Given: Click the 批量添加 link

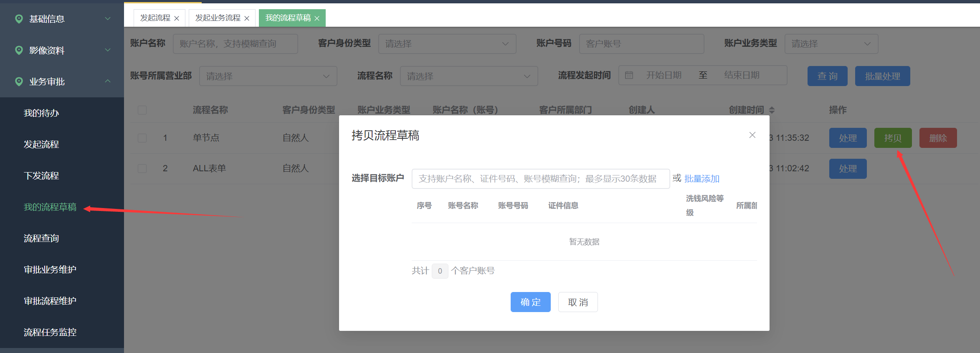Looking at the screenshot, I should coord(702,179).
